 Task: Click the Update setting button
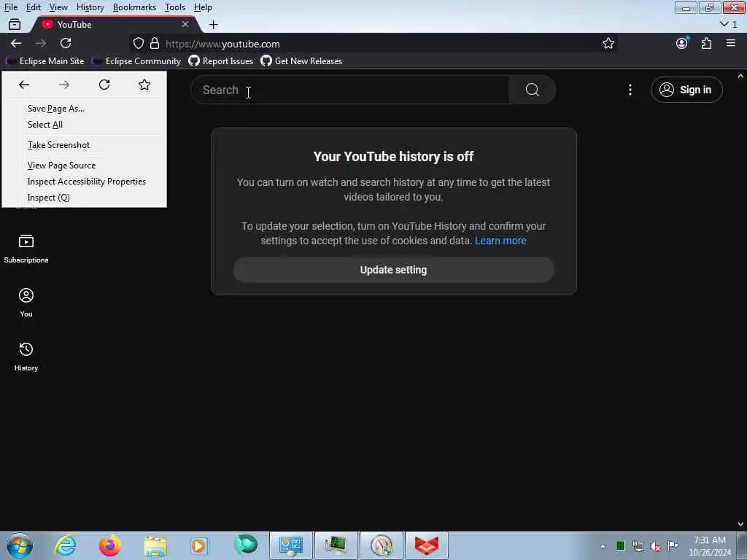[x=393, y=270]
